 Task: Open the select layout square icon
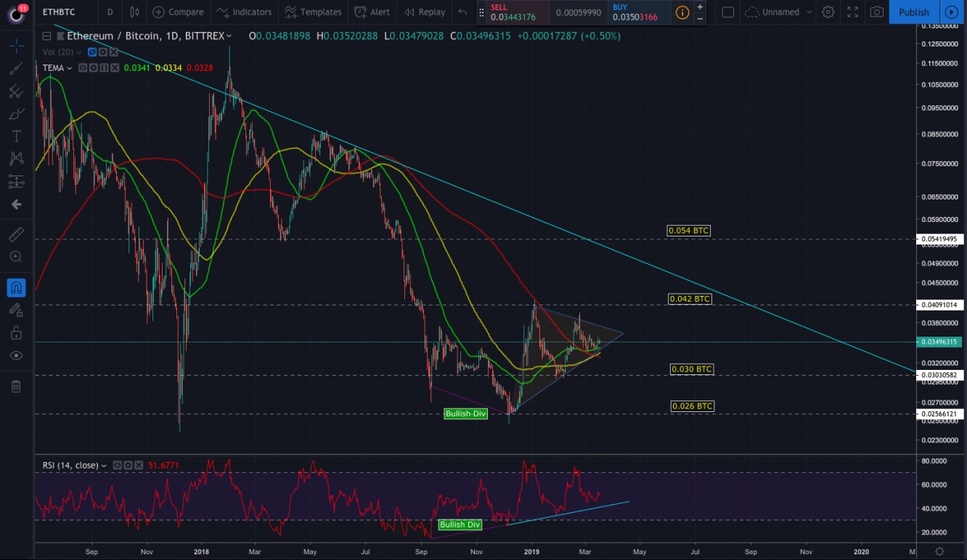(728, 12)
